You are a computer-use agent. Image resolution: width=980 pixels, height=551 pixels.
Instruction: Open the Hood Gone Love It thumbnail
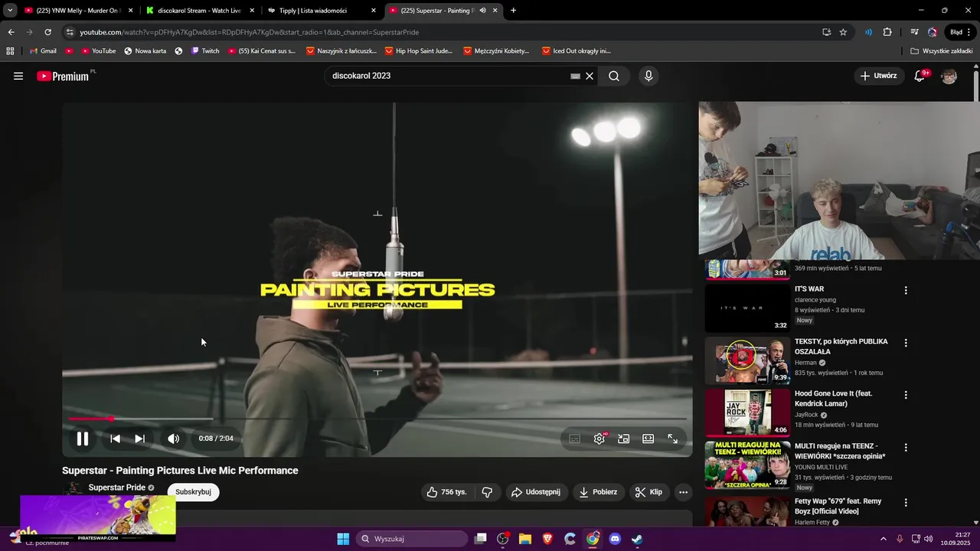tap(747, 412)
